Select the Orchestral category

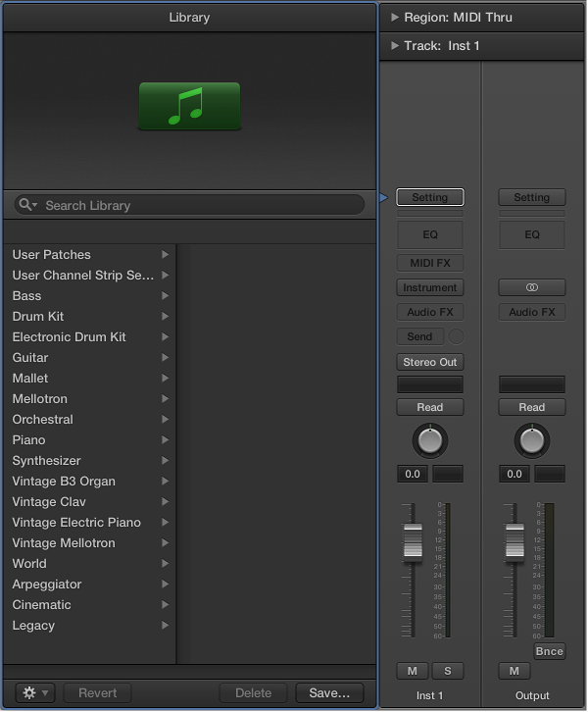[x=90, y=420]
